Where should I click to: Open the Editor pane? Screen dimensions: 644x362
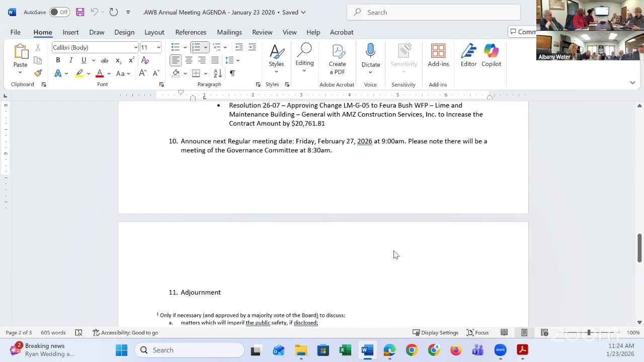468,55
